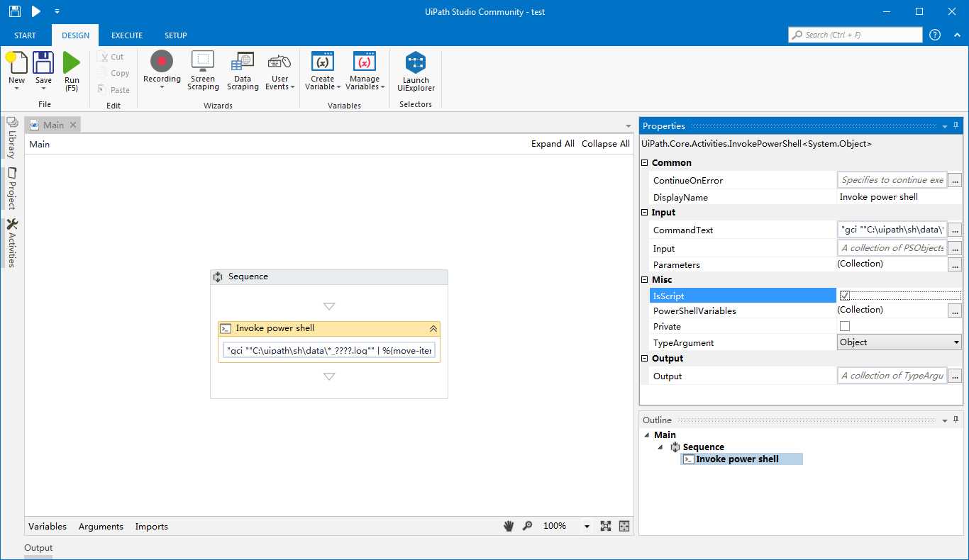Open the zoom percentage dropdown
Viewport: 969px width, 560px height.
click(587, 526)
